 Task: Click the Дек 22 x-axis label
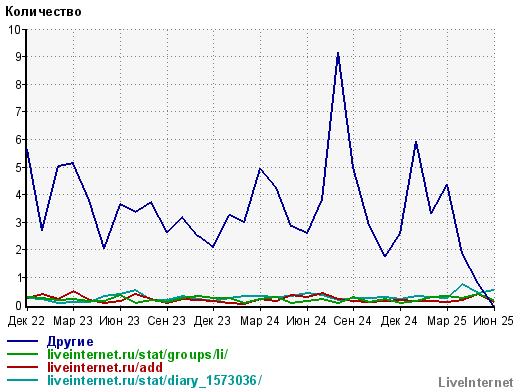26,321
